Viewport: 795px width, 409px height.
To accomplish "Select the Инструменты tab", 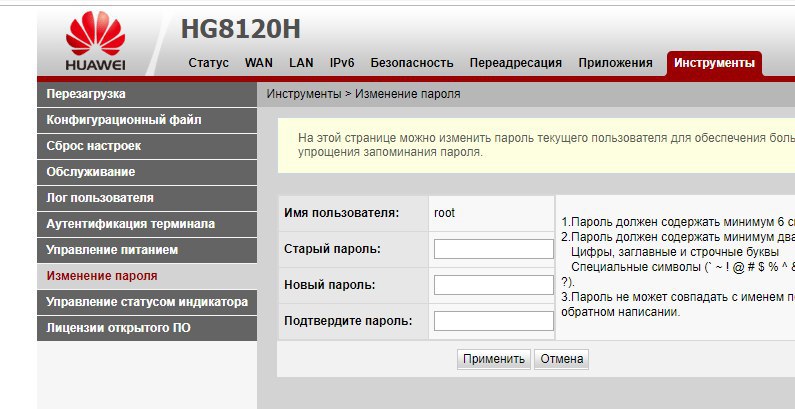I will (714, 63).
